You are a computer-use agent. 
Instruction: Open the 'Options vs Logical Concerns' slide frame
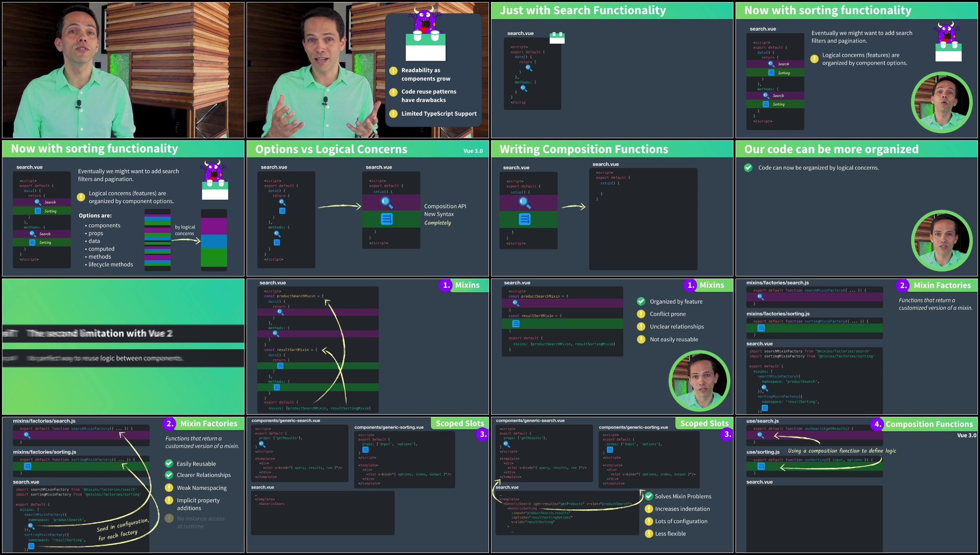pyautogui.click(x=367, y=208)
